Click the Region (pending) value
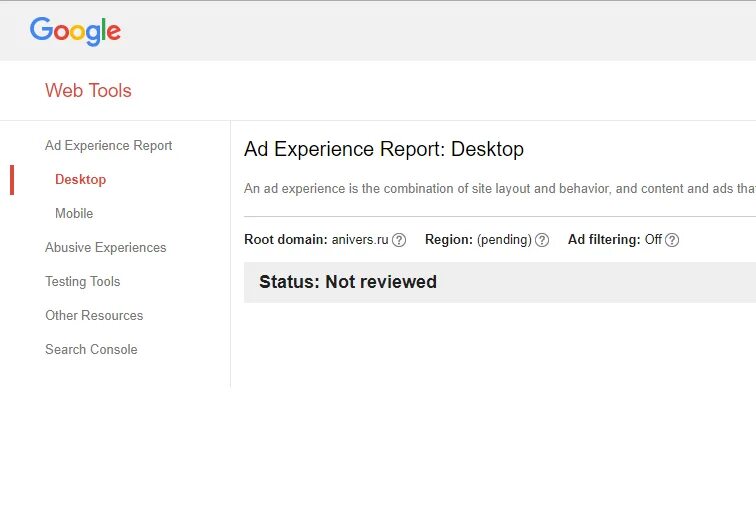Screen dimensions: 756x516 pyautogui.click(x=504, y=240)
